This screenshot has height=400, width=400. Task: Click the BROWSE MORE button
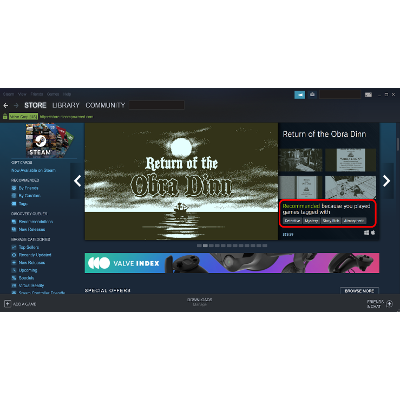pos(359,291)
